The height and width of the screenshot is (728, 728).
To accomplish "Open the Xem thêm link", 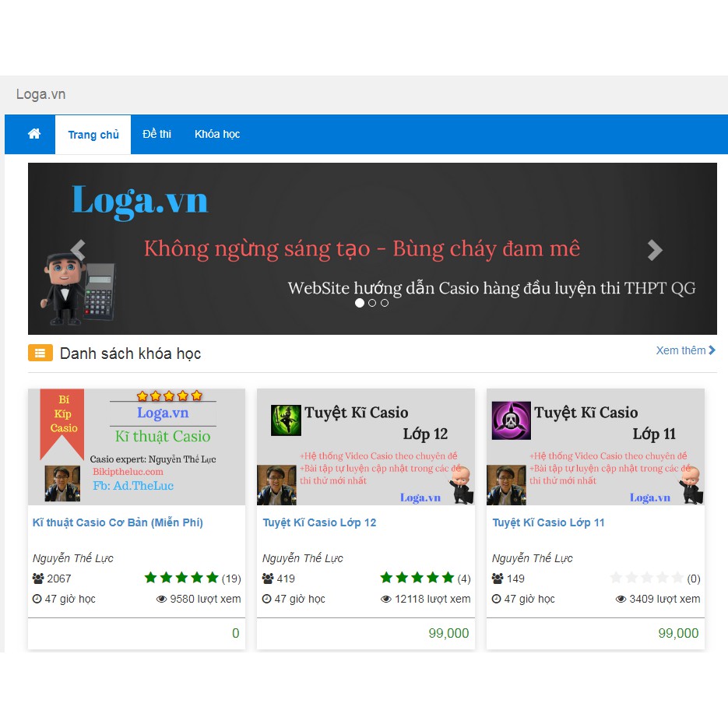I will pyautogui.click(x=685, y=350).
